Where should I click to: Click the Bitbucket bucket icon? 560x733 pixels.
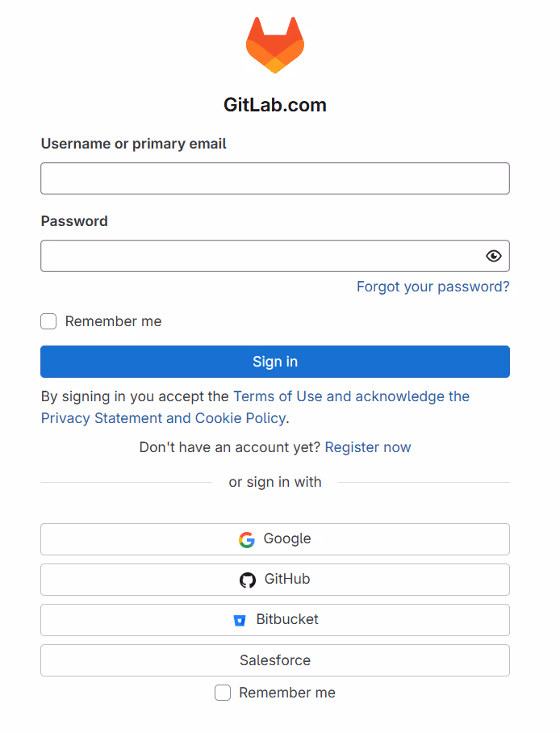coord(239,621)
